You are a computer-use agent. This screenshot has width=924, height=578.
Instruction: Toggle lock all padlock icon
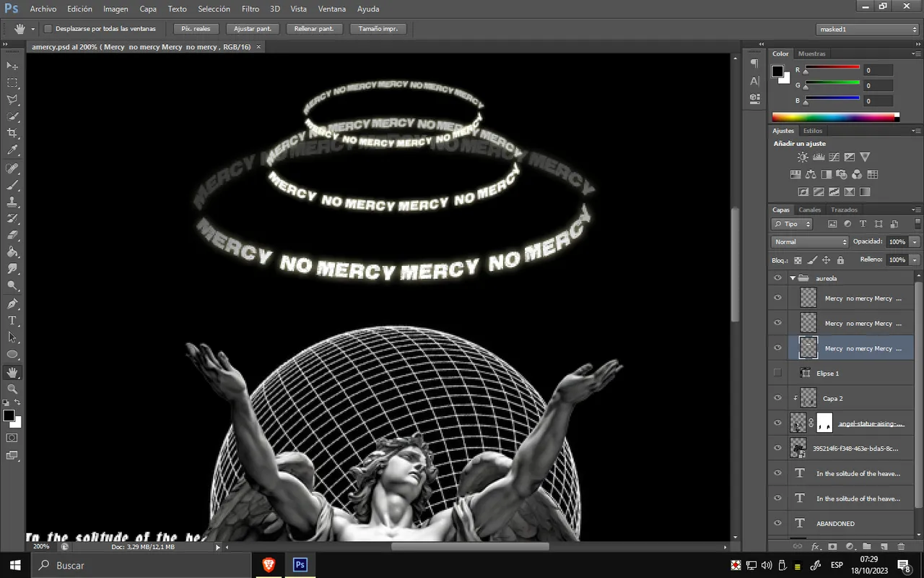pos(840,260)
